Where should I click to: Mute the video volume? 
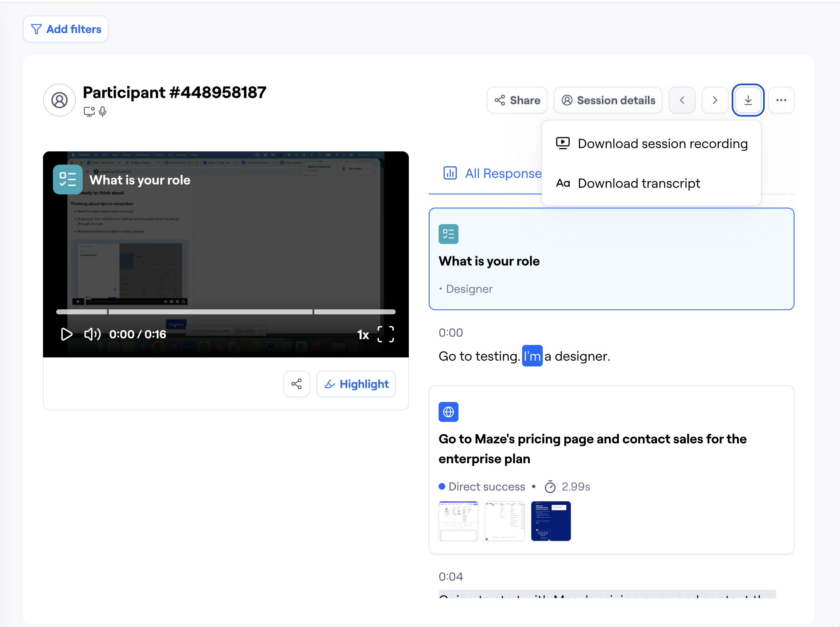[x=92, y=334]
